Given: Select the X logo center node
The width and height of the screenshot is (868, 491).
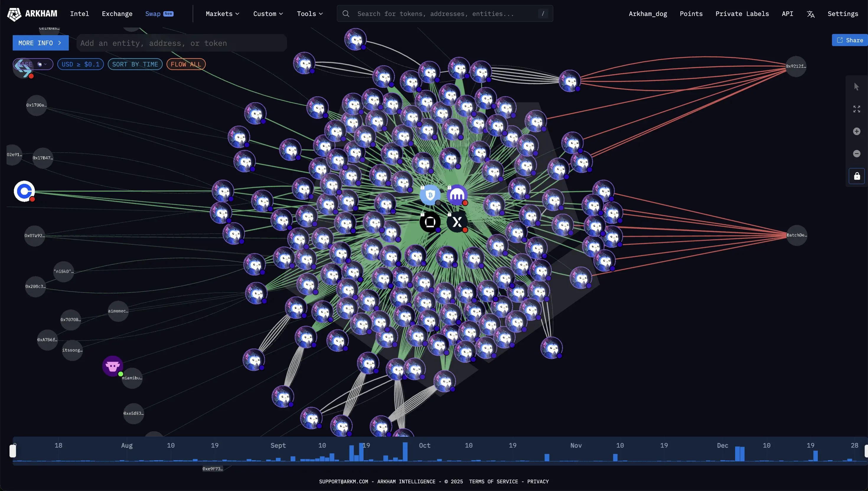Looking at the screenshot, I should [457, 222].
